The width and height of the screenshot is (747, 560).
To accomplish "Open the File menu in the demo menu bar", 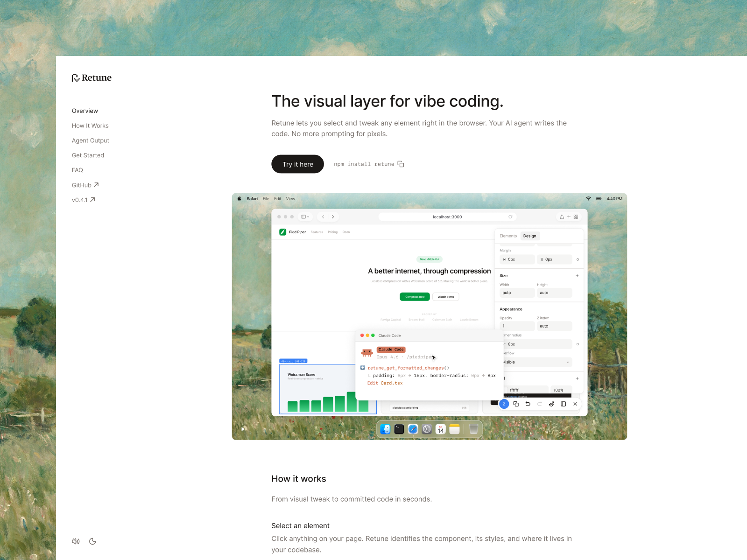I will (x=266, y=199).
